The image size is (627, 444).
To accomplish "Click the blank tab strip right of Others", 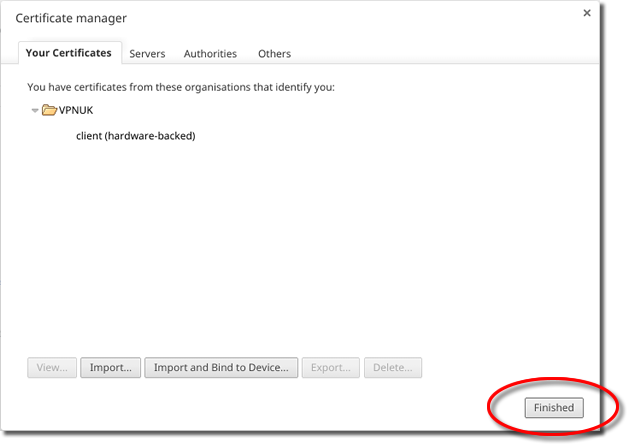I will point(440,54).
